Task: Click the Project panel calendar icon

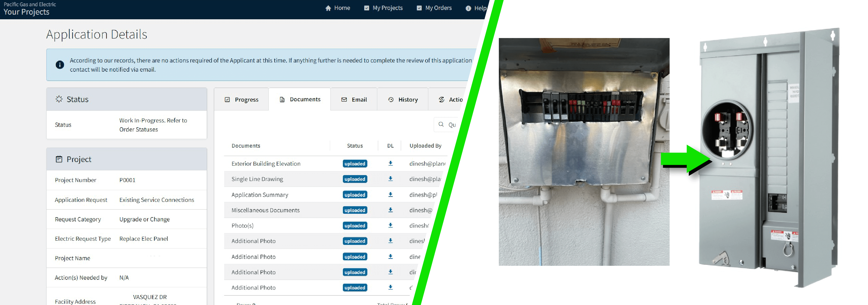Action: click(59, 159)
